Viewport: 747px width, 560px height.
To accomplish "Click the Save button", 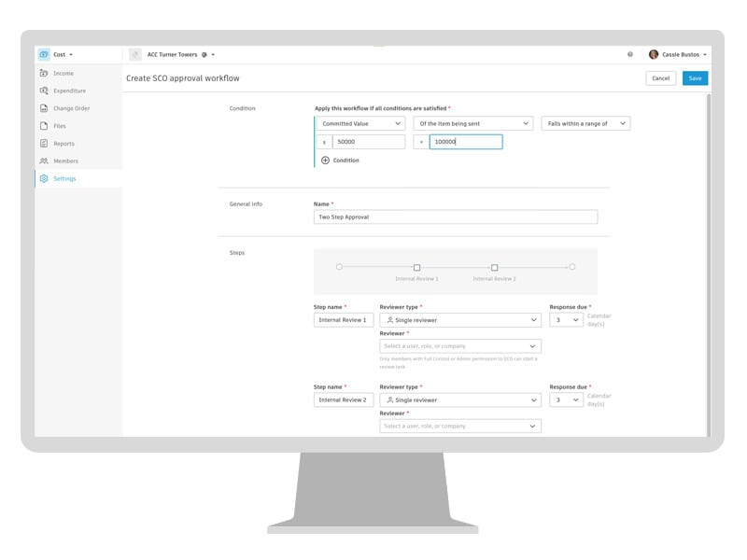I will pyautogui.click(x=695, y=78).
